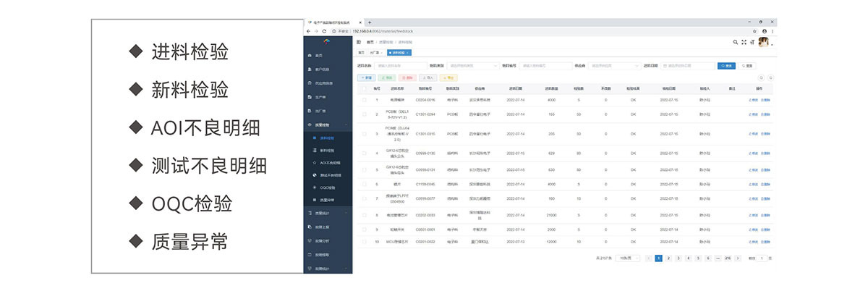Open 故障模板 in the sidebar
868x299 pixels.
[x=327, y=255]
